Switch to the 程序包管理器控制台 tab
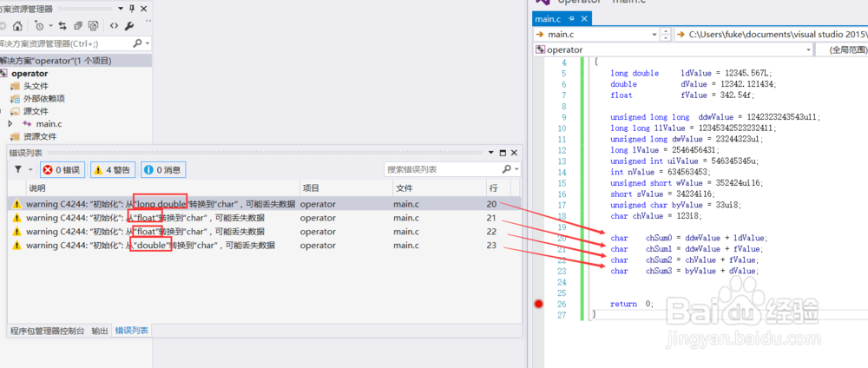 tap(48, 331)
